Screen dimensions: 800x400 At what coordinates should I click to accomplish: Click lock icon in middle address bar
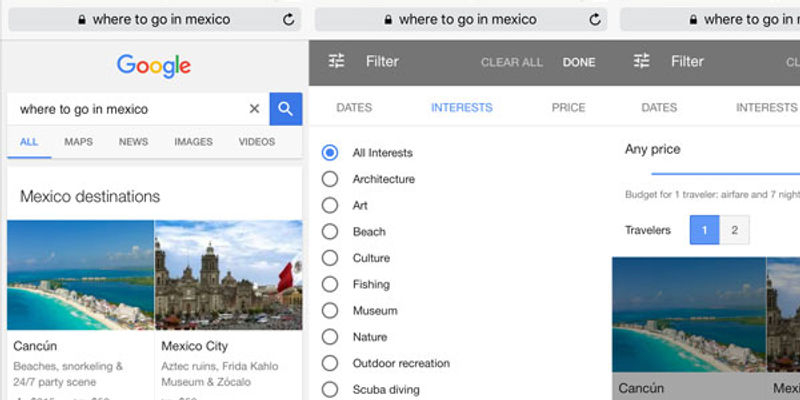388,20
